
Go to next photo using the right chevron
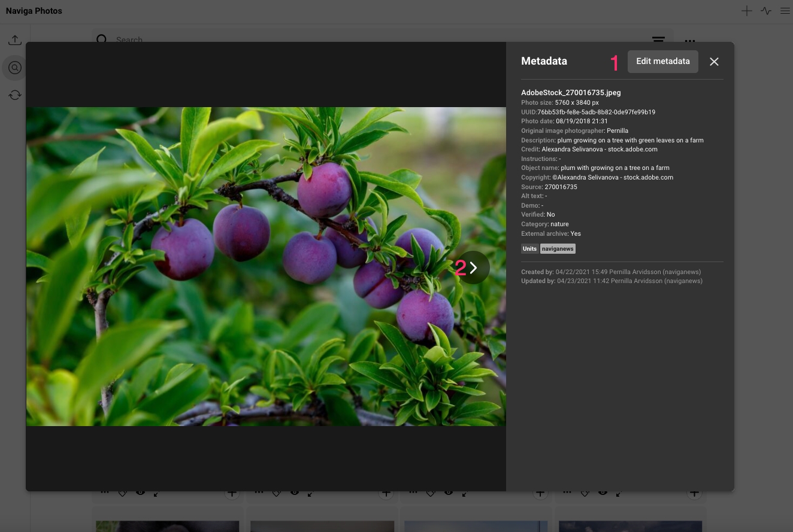tap(474, 268)
